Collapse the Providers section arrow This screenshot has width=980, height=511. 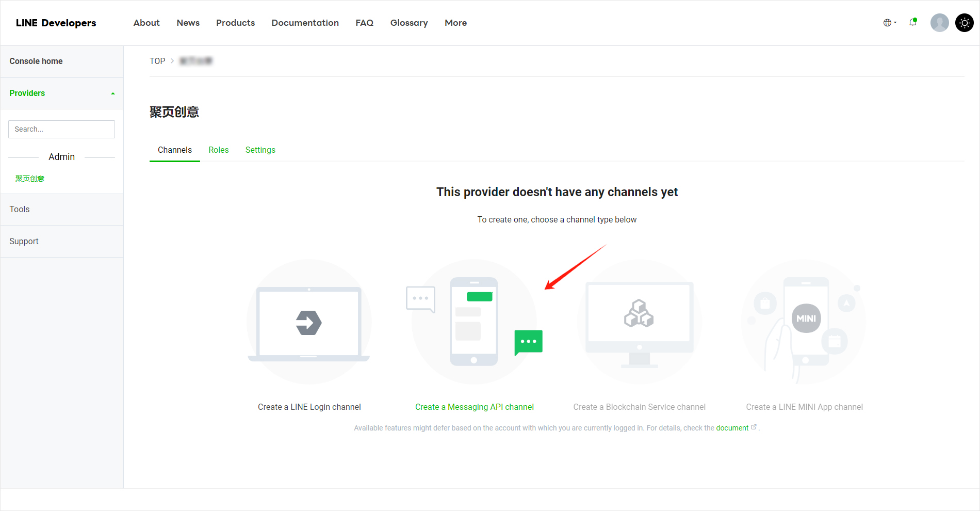click(x=113, y=93)
